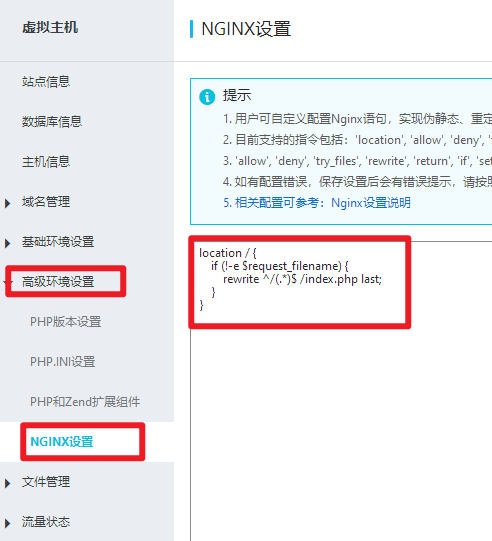The height and width of the screenshot is (541, 492).
Task: Expand the 流量状态 arrow
Action: point(7,523)
